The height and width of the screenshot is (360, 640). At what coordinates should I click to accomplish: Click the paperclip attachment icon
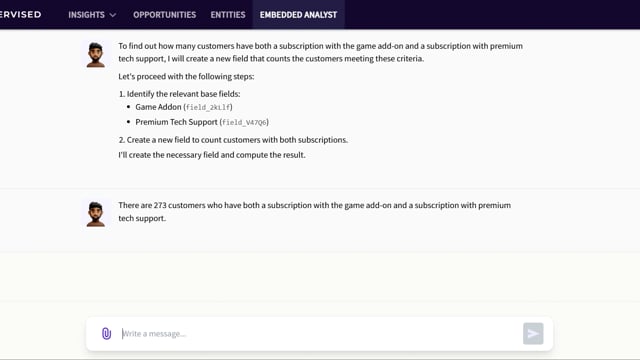[106, 333]
